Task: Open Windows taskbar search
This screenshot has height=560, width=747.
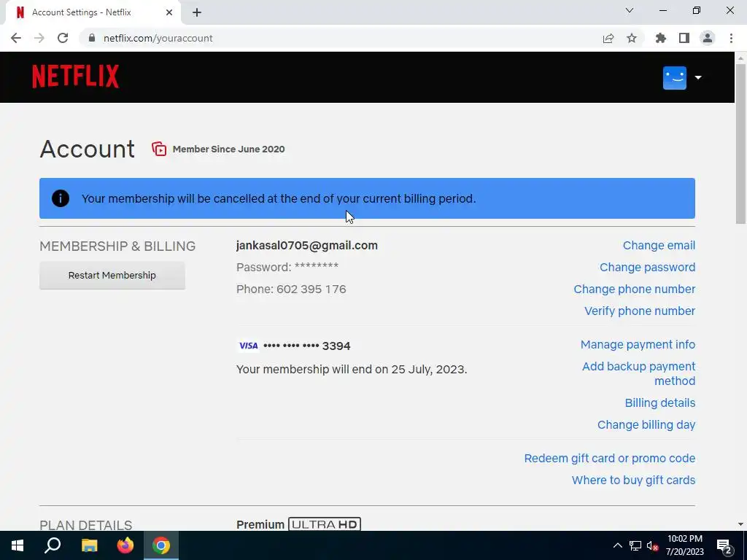Action: 53,545
